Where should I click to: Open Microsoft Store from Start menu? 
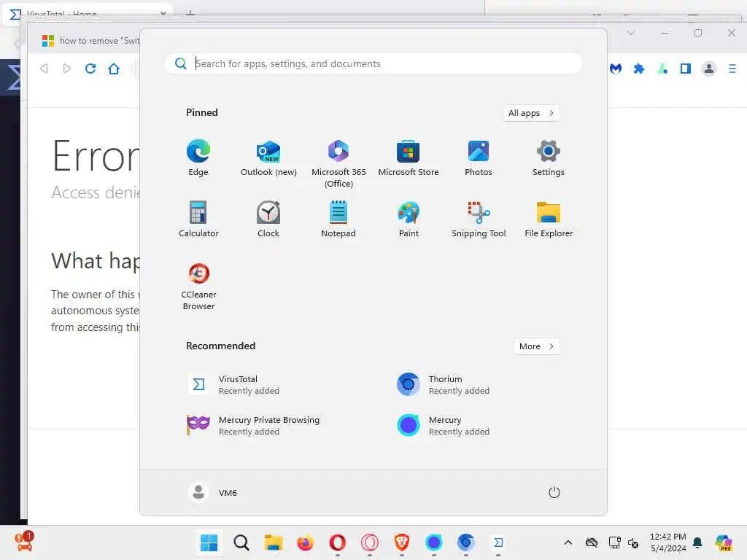[x=409, y=158]
